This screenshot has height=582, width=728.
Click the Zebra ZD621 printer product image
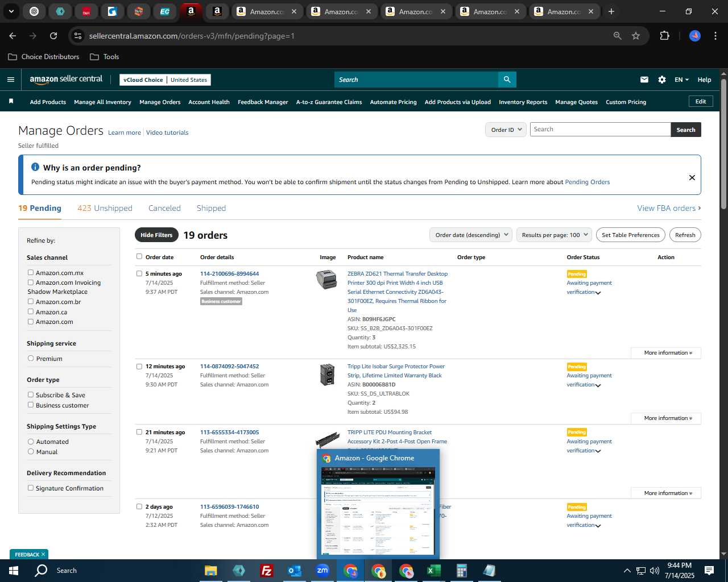[326, 280]
